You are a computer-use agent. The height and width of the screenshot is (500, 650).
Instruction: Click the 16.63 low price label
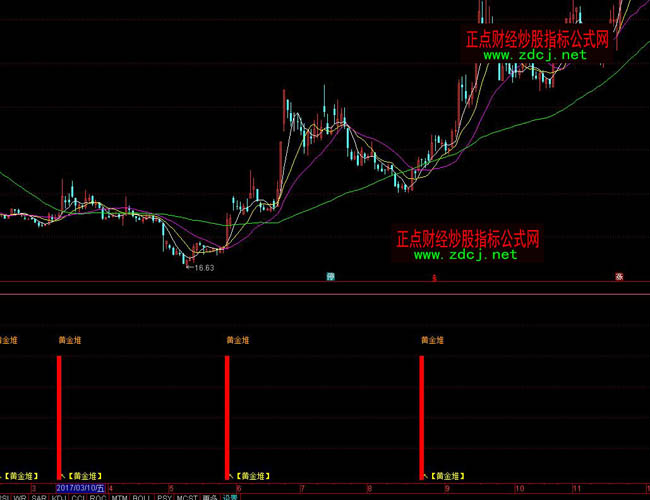coord(204,268)
